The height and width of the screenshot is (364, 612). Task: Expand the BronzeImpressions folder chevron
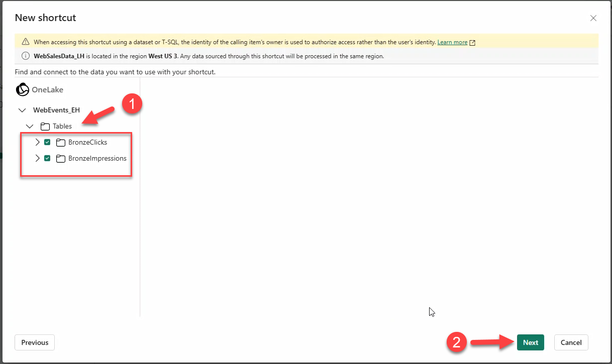pyautogui.click(x=37, y=159)
